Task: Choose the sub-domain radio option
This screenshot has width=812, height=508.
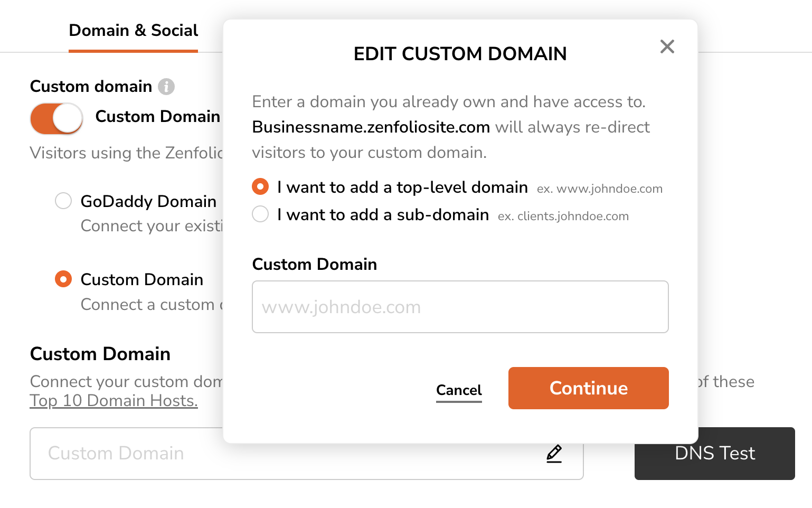Action: tap(260, 214)
